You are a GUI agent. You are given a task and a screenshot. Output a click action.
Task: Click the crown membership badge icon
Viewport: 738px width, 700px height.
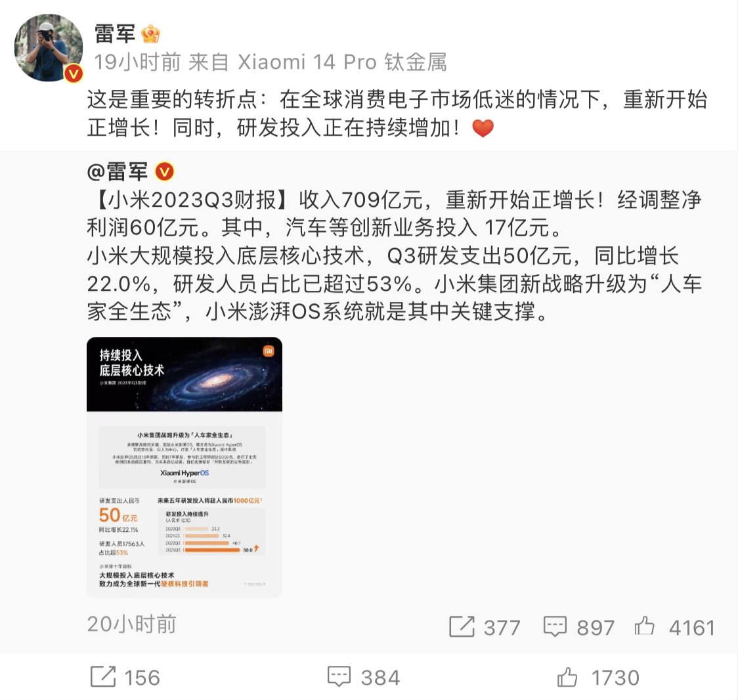(150, 34)
